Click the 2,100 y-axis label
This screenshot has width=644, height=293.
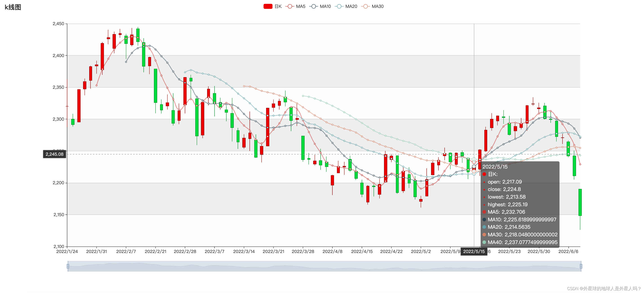(x=58, y=246)
